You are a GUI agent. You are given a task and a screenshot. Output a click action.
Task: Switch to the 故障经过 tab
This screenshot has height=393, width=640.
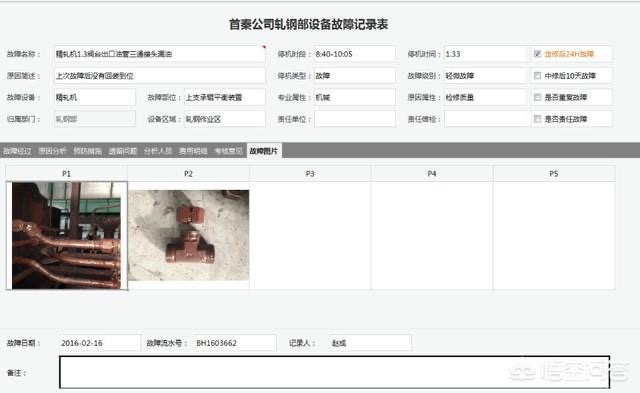coord(17,151)
